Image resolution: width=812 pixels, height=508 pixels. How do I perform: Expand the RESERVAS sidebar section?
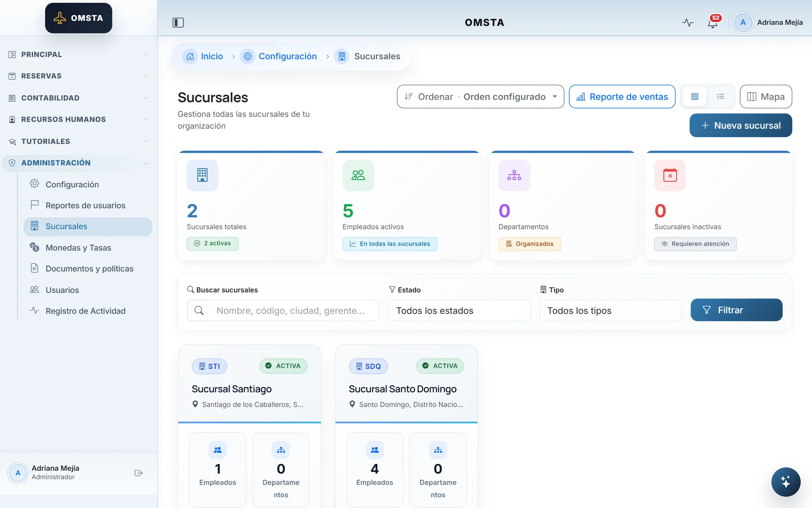point(79,76)
